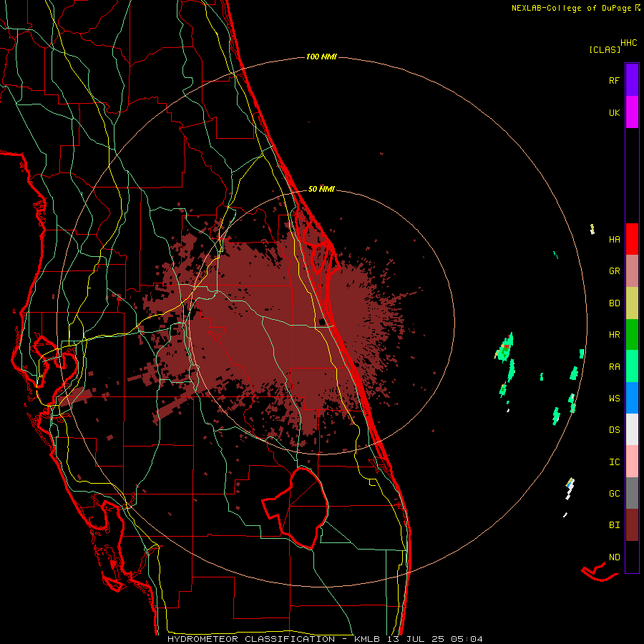The image size is (644, 644).
Task: Click the GC gray legend swatch
Action: tap(632, 493)
